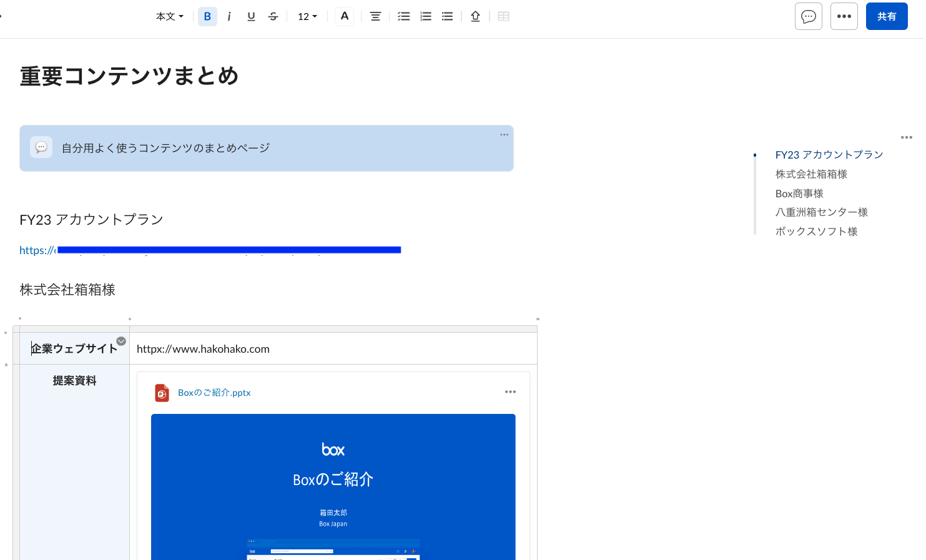Image resolution: width=926 pixels, height=560 pixels.
Task: Click the upload arrow icon in the toolbar
Action: coord(475,16)
